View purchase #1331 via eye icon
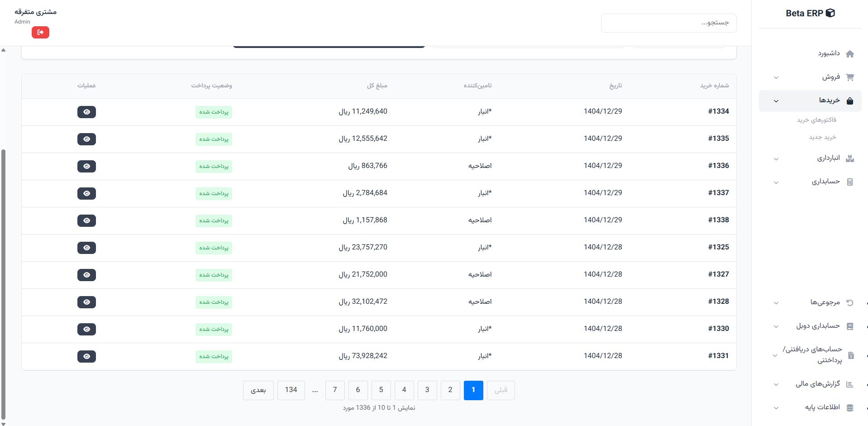The width and height of the screenshot is (868, 426). [86, 356]
